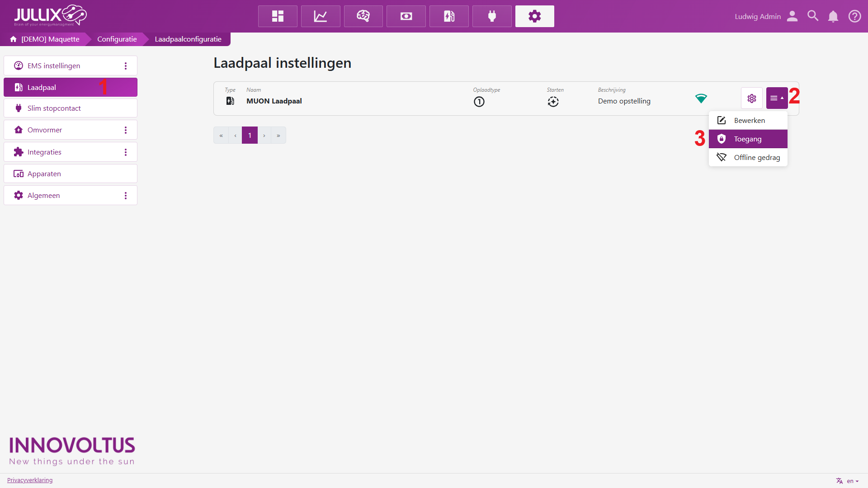Open the charging station icon in top bar
868x488 pixels.
(449, 16)
